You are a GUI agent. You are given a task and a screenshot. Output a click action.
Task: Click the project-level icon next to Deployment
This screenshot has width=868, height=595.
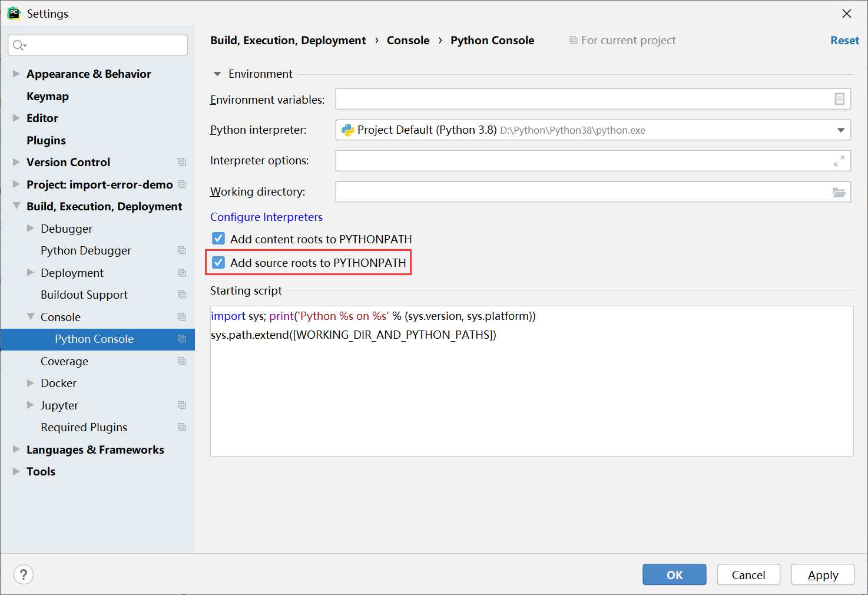coord(182,273)
